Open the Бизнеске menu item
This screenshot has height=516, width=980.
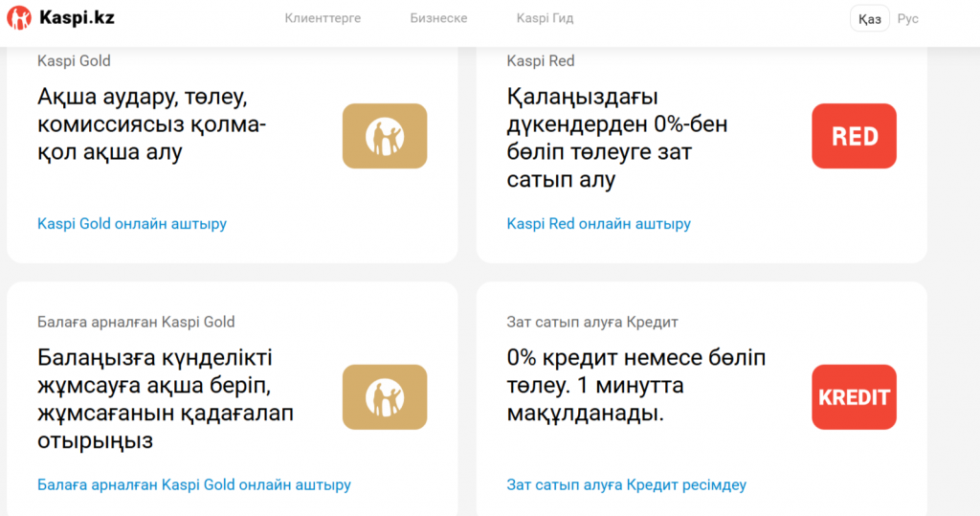pyautogui.click(x=438, y=19)
